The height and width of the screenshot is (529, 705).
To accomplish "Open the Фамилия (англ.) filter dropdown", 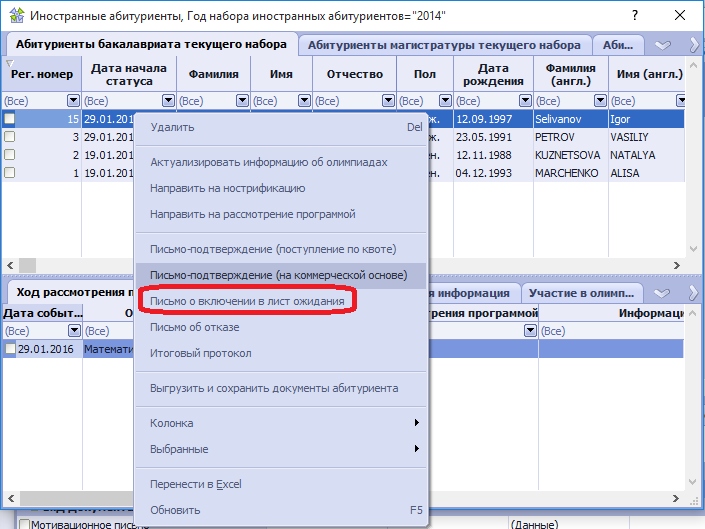I will pos(600,101).
